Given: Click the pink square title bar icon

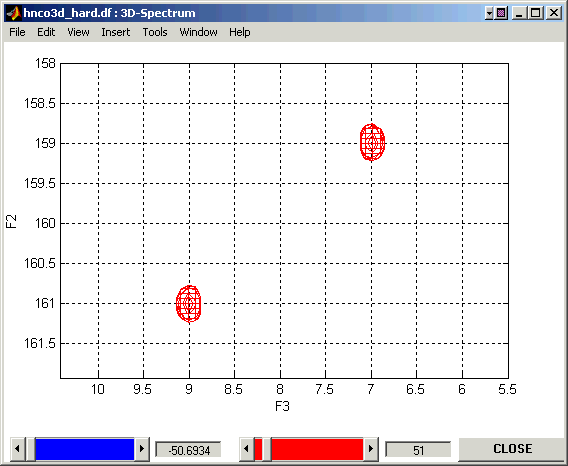Looking at the screenshot, I should coord(501,13).
